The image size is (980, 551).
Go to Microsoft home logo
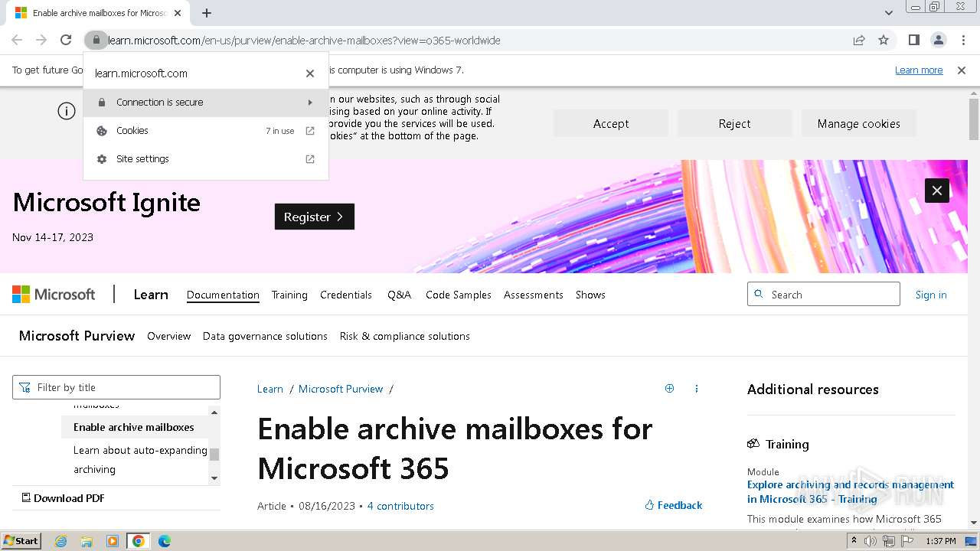tap(54, 295)
